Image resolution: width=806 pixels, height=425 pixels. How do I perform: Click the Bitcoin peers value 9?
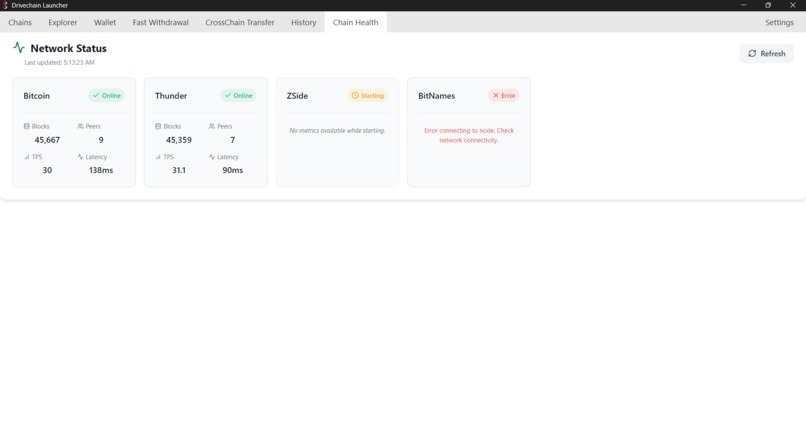tap(101, 140)
